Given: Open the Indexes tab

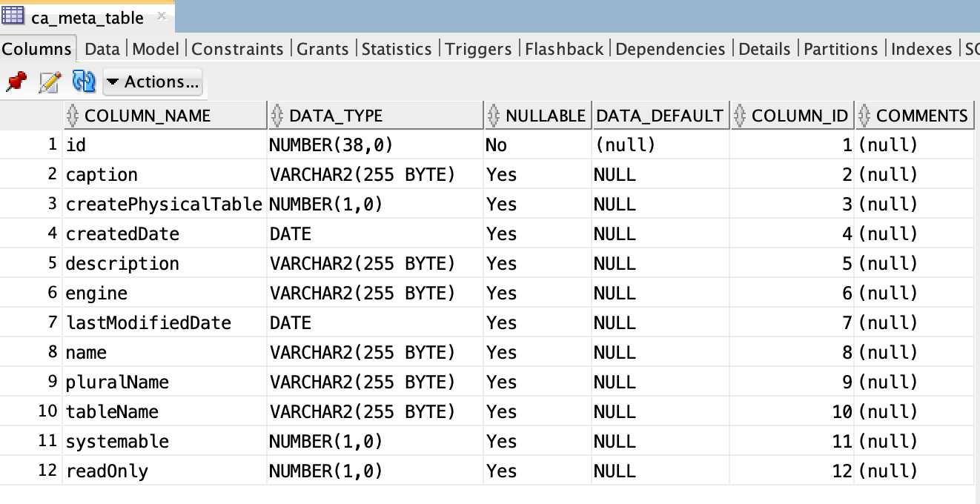Looking at the screenshot, I should click(x=921, y=49).
